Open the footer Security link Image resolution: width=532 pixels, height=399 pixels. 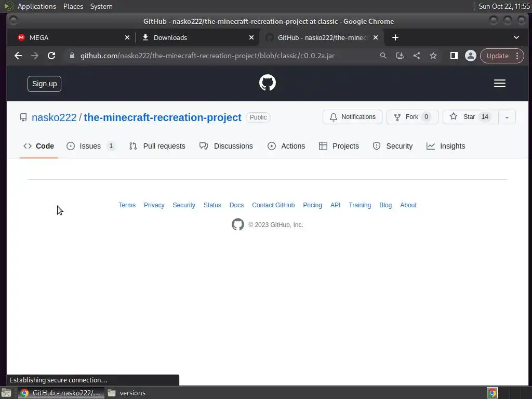(184, 205)
